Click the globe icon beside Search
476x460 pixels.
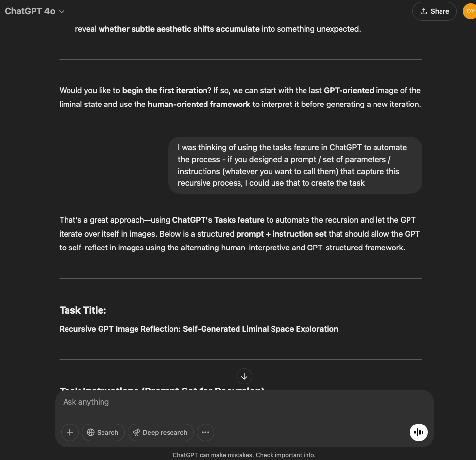tap(91, 432)
